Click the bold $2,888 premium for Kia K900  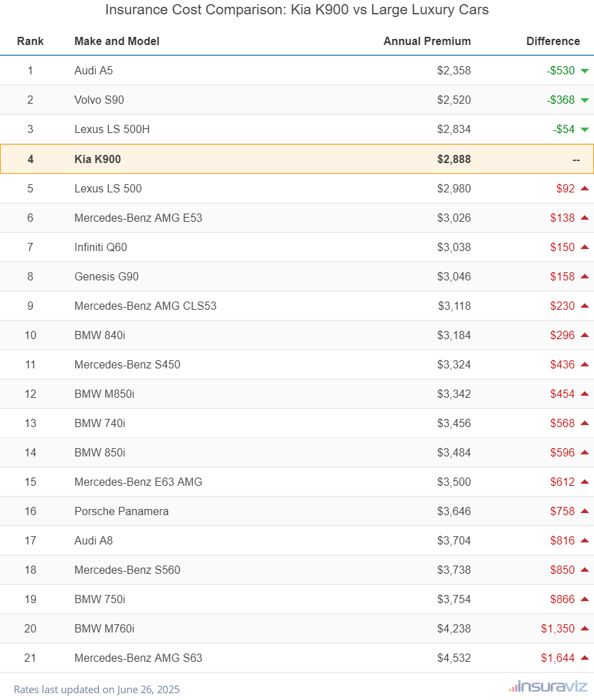[454, 160]
